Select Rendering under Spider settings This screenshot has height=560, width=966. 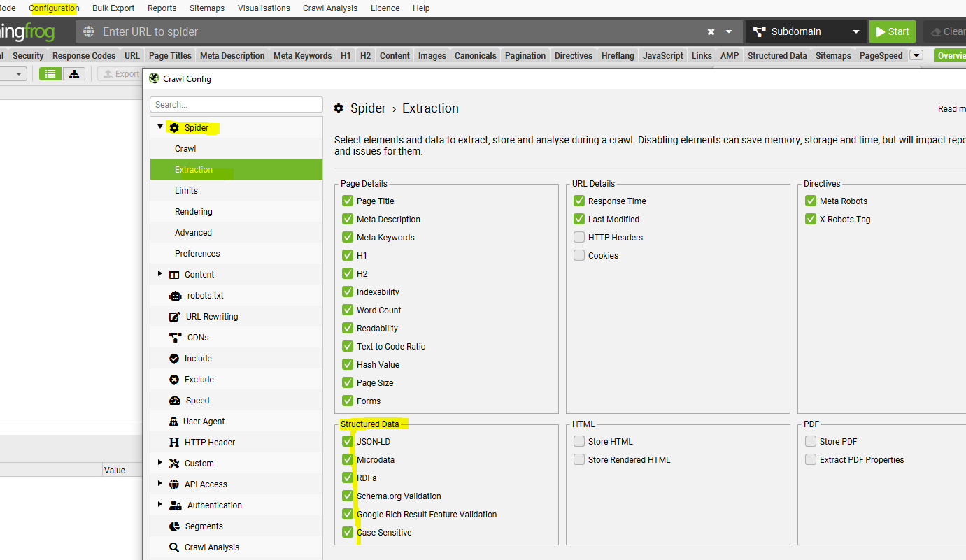tap(194, 212)
